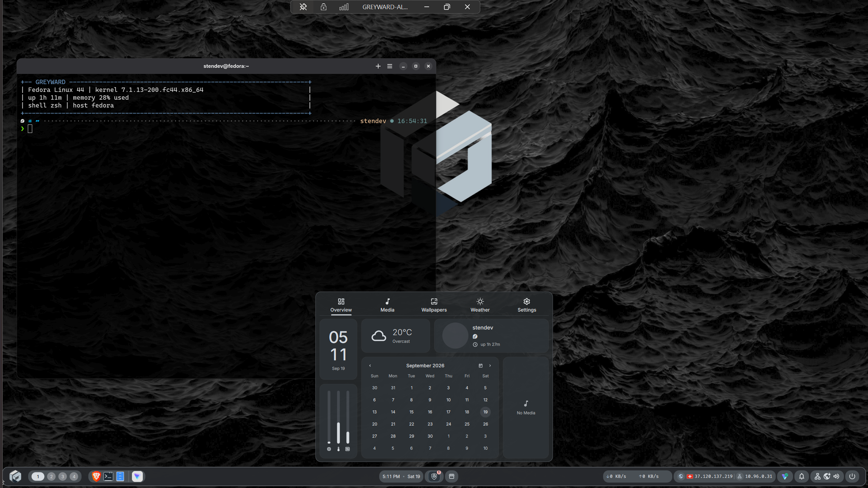The width and height of the screenshot is (868, 488).
Task: Go to next month in calendar
Action: point(490,366)
